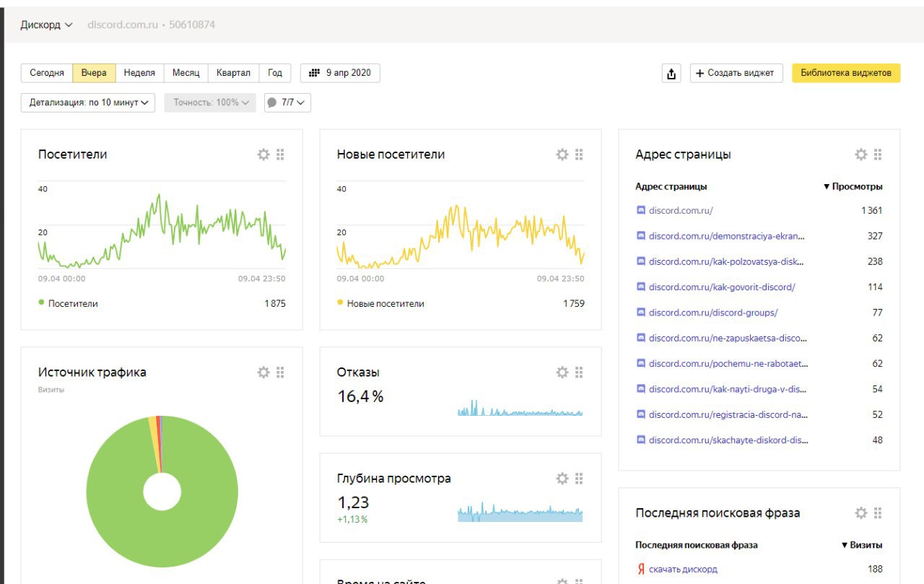The height and width of the screenshot is (584, 924).
Task: Click drag handle of Последняя поисковая фраза widget
Action: (x=879, y=513)
